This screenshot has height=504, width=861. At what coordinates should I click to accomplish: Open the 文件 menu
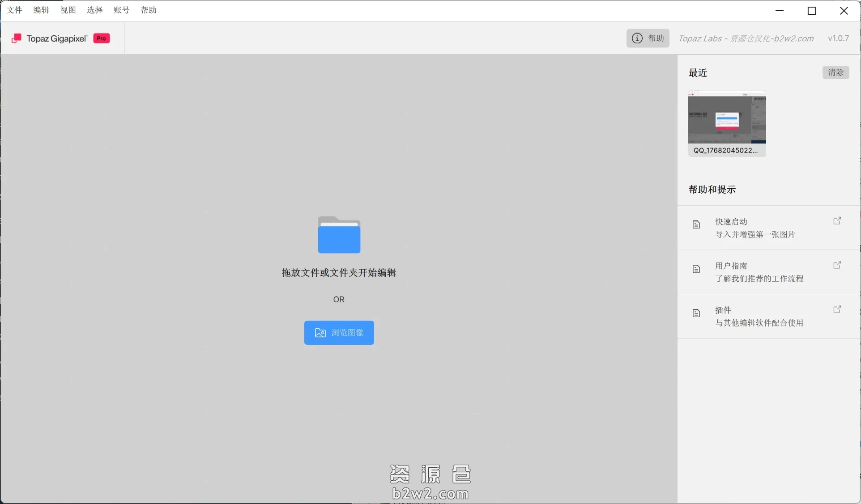(x=15, y=10)
